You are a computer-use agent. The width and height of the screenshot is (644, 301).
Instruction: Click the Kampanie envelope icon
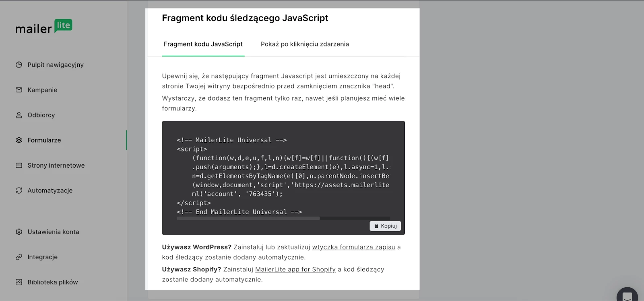(x=19, y=90)
